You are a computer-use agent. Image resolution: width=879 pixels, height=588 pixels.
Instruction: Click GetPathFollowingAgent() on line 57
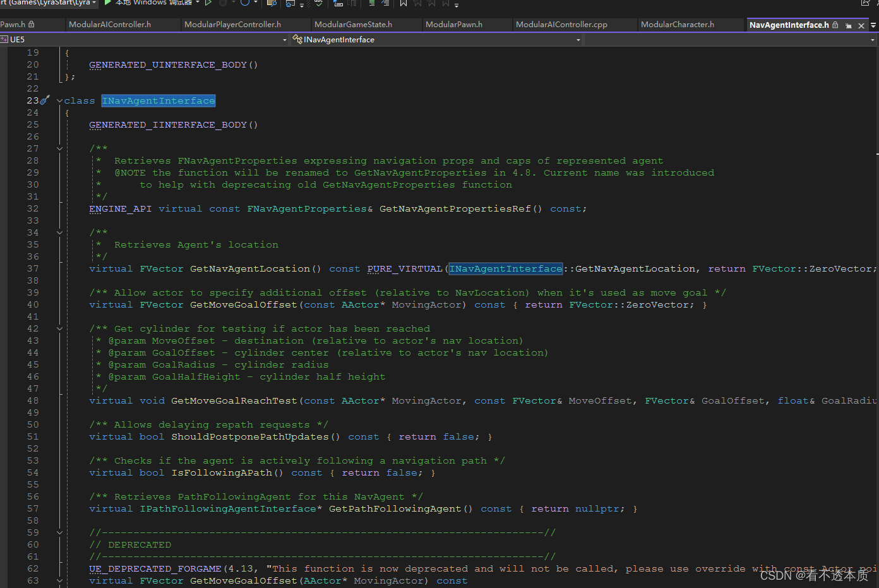[x=401, y=509]
